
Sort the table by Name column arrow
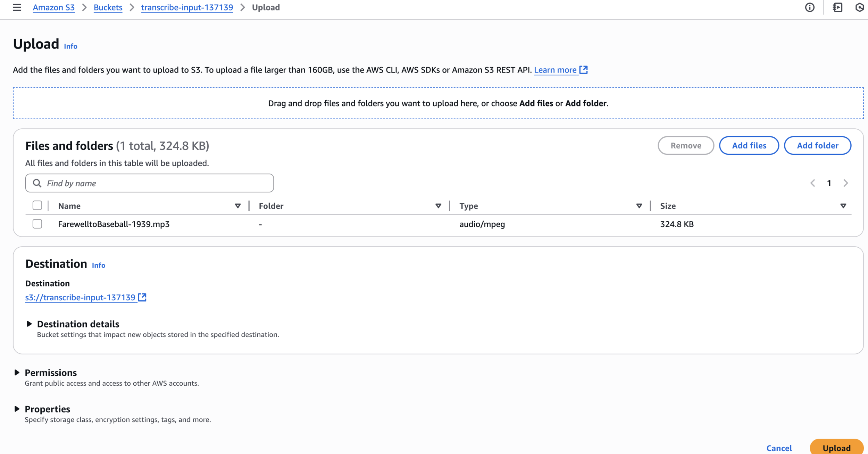(x=238, y=206)
